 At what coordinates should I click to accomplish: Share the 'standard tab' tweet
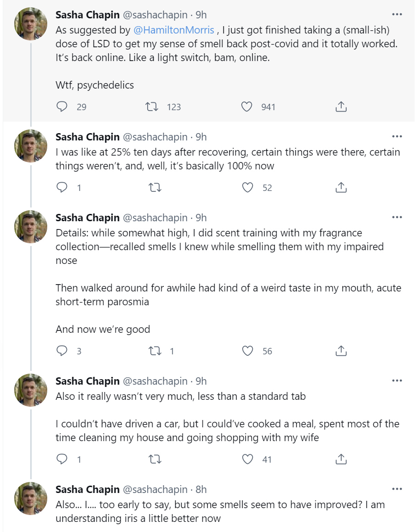pyautogui.click(x=340, y=459)
